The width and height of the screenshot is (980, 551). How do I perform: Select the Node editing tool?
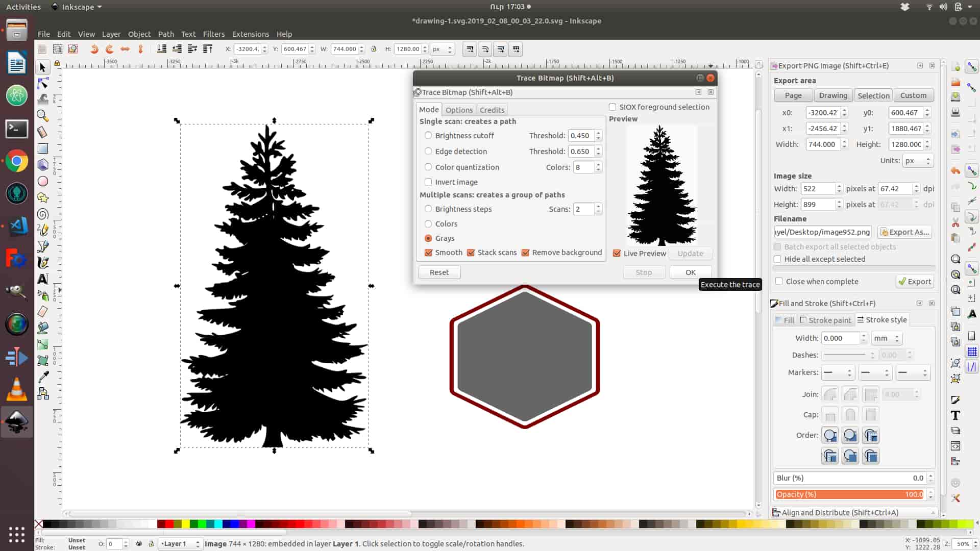[x=43, y=83]
